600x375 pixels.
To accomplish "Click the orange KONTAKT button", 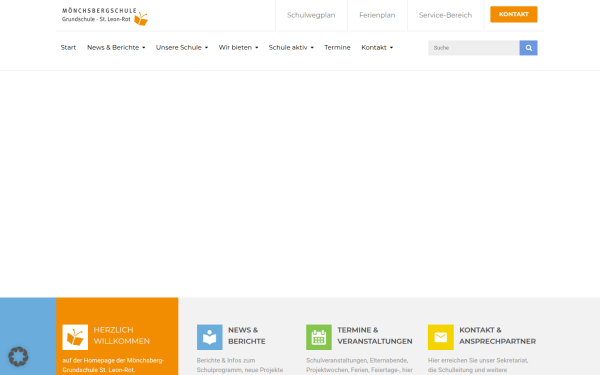I will click(514, 14).
